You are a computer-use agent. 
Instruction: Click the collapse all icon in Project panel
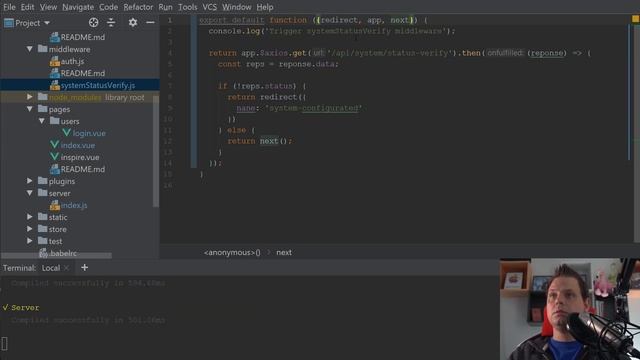[111, 22]
